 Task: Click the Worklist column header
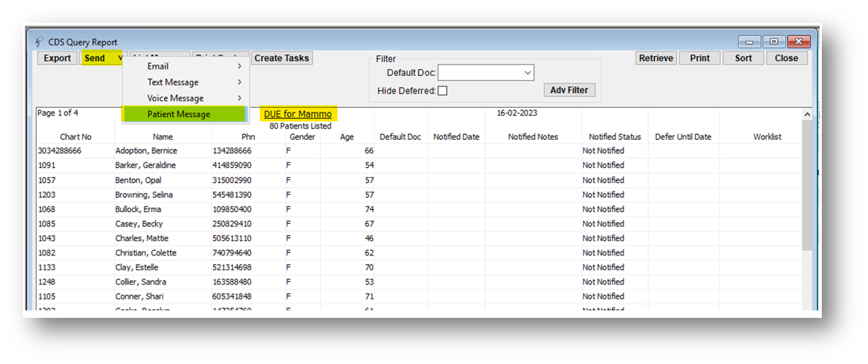[x=768, y=137]
